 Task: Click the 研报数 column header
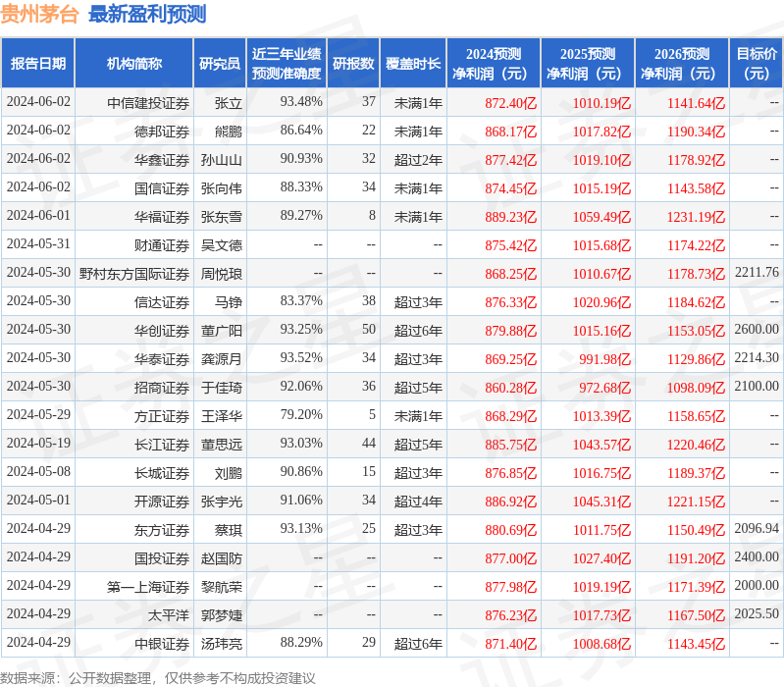tap(353, 63)
